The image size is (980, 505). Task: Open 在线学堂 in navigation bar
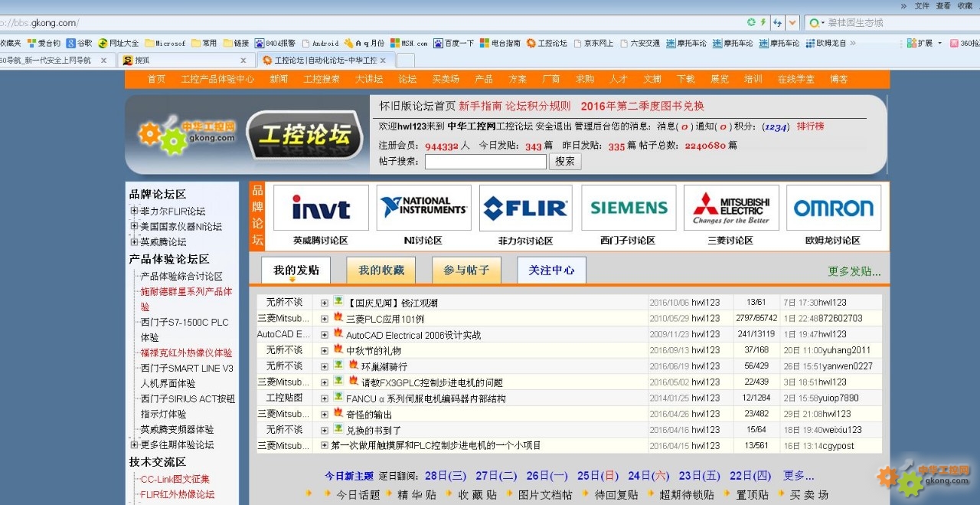click(795, 79)
